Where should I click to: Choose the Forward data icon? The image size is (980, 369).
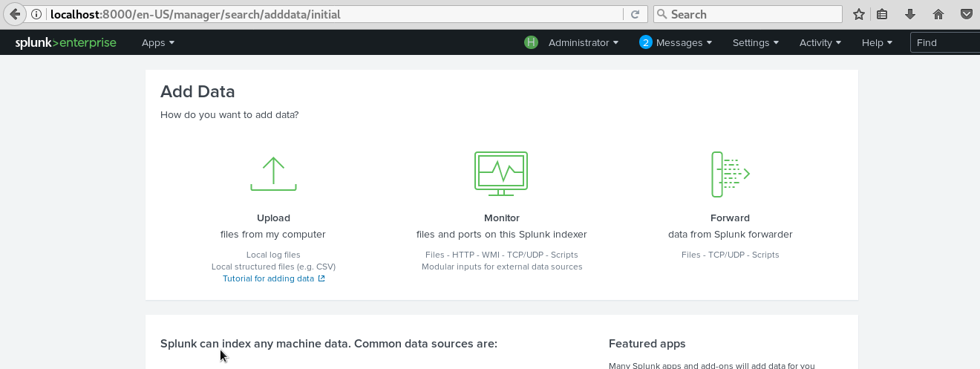(x=731, y=174)
